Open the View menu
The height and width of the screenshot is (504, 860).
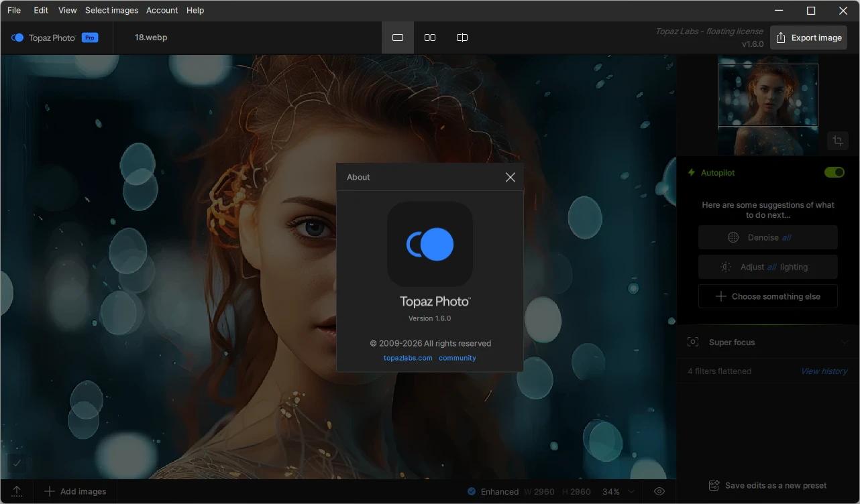pos(67,10)
